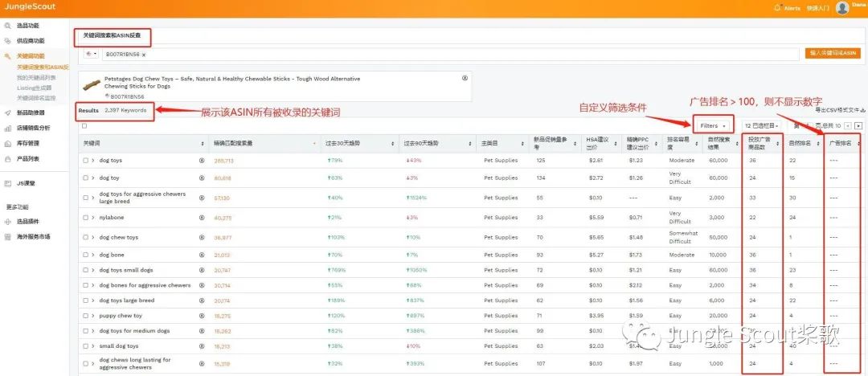Image resolution: width=868 pixels, height=376 pixels.
Task: Open the 12 已选栏目 columns dropdown
Action: coord(762,125)
